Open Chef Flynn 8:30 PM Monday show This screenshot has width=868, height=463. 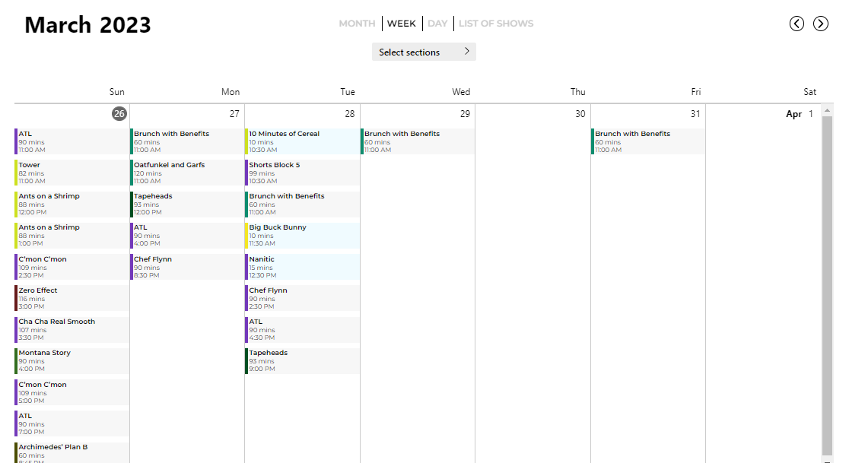[x=187, y=267]
